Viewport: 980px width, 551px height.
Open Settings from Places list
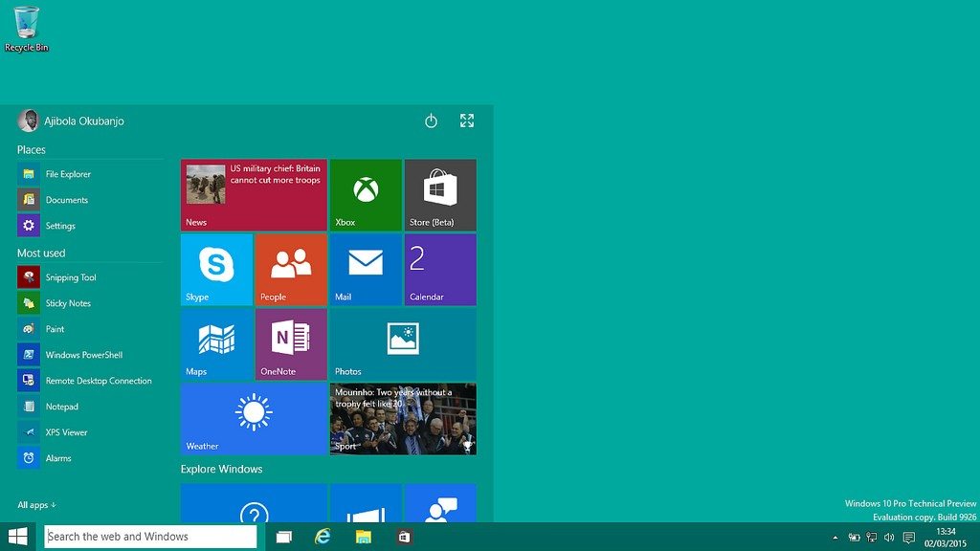90,226
